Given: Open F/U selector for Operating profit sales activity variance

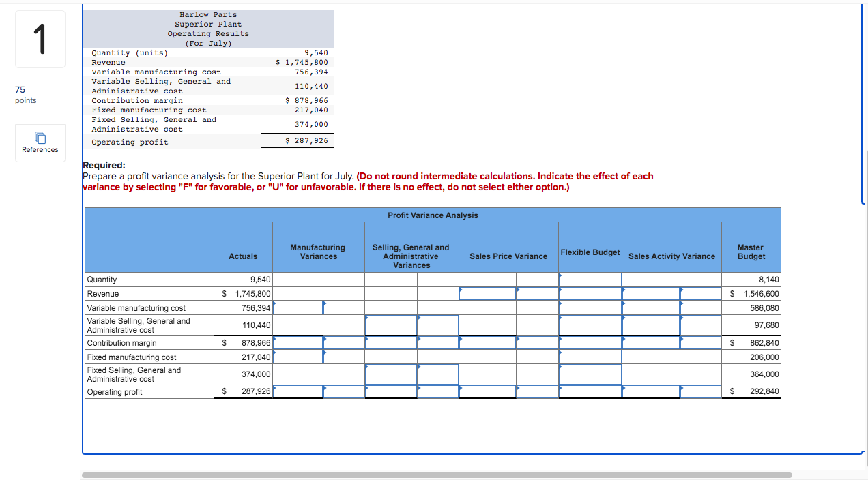Looking at the screenshot, I should pos(699,391).
